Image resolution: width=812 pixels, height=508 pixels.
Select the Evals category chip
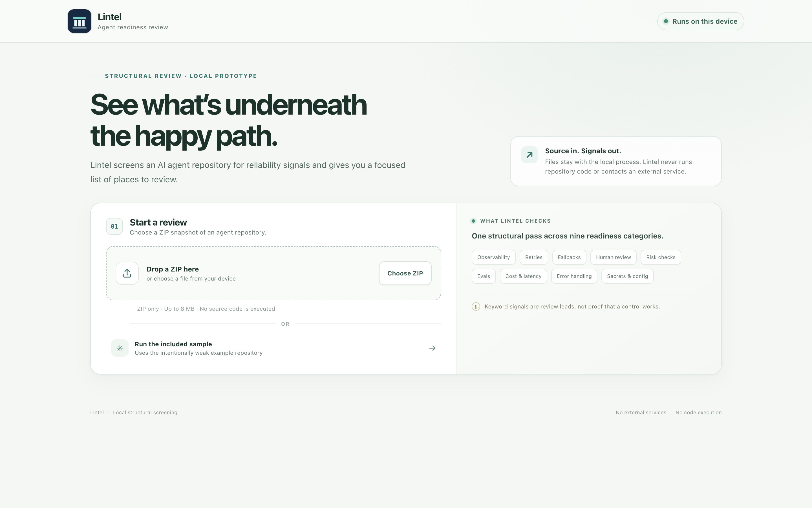point(484,276)
